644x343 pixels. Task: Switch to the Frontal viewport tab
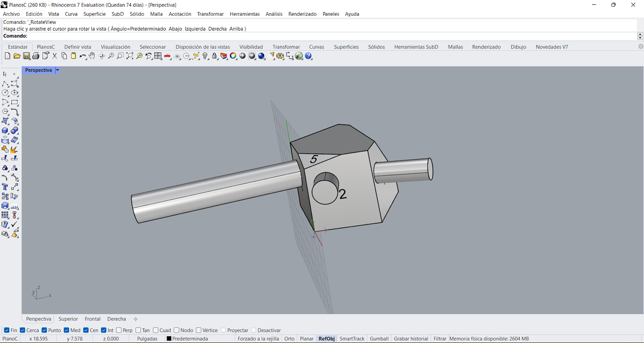tap(93, 319)
